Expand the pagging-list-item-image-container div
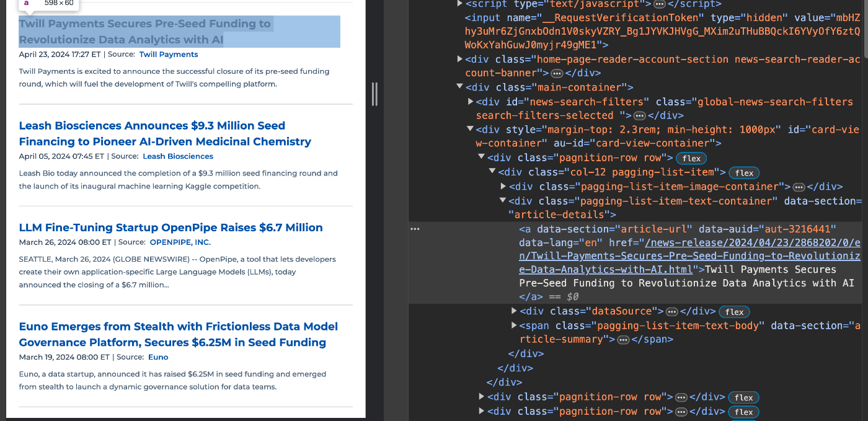Viewport: 868px width, 421px height. coord(503,186)
